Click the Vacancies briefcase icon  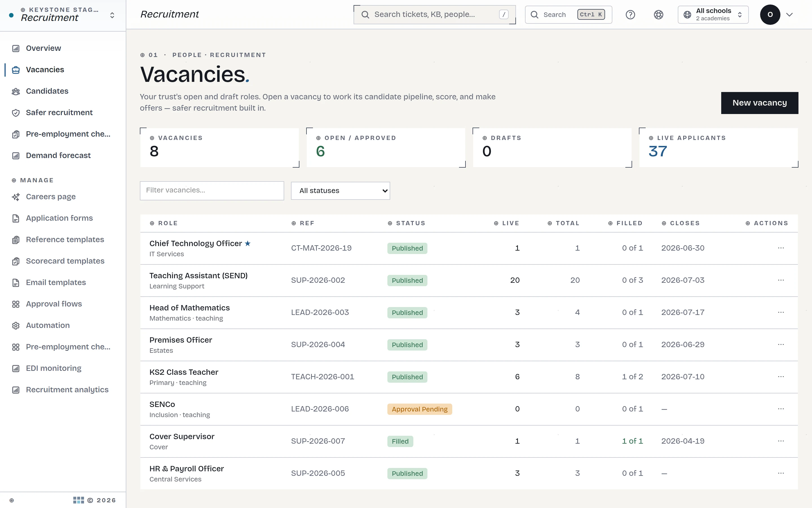point(16,70)
